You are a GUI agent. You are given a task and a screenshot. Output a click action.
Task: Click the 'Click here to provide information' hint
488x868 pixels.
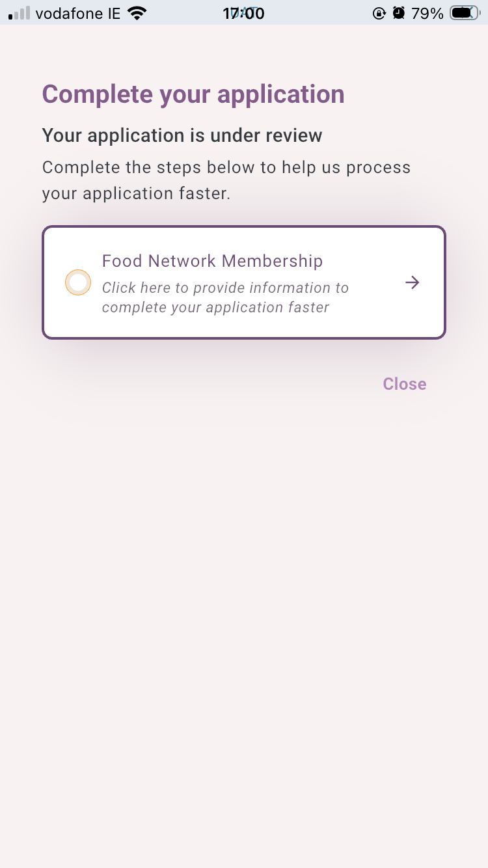click(225, 297)
